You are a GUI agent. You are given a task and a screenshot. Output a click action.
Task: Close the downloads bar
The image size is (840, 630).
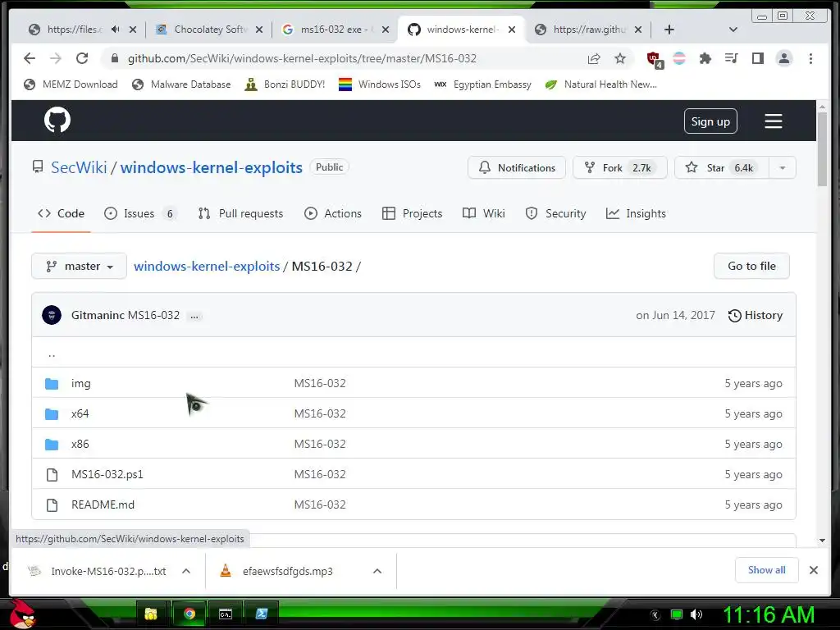(x=813, y=570)
